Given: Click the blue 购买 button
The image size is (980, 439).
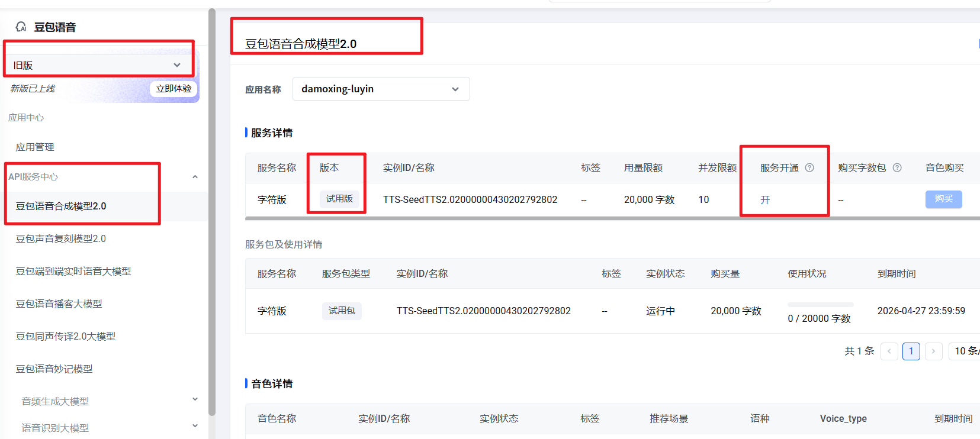Looking at the screenshot, I should (943, 199).
